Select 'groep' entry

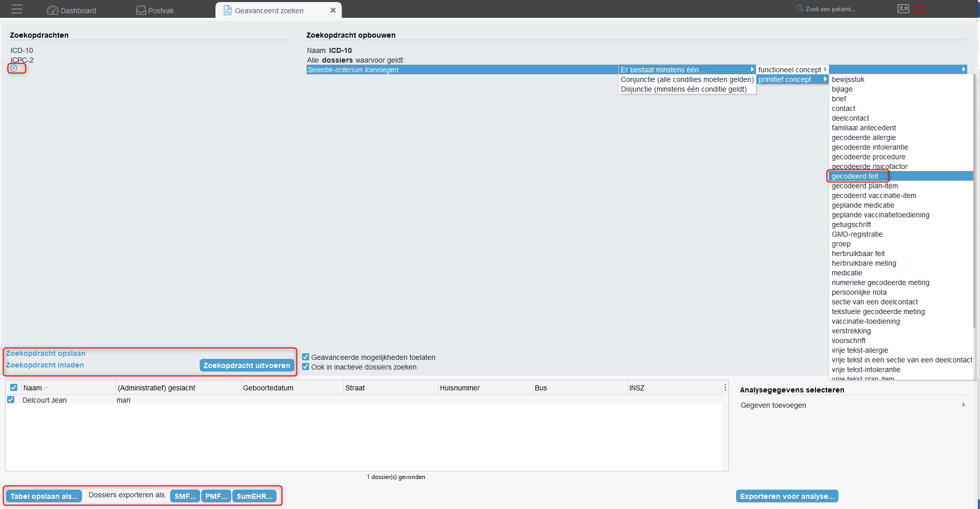(x=901, y=244)
